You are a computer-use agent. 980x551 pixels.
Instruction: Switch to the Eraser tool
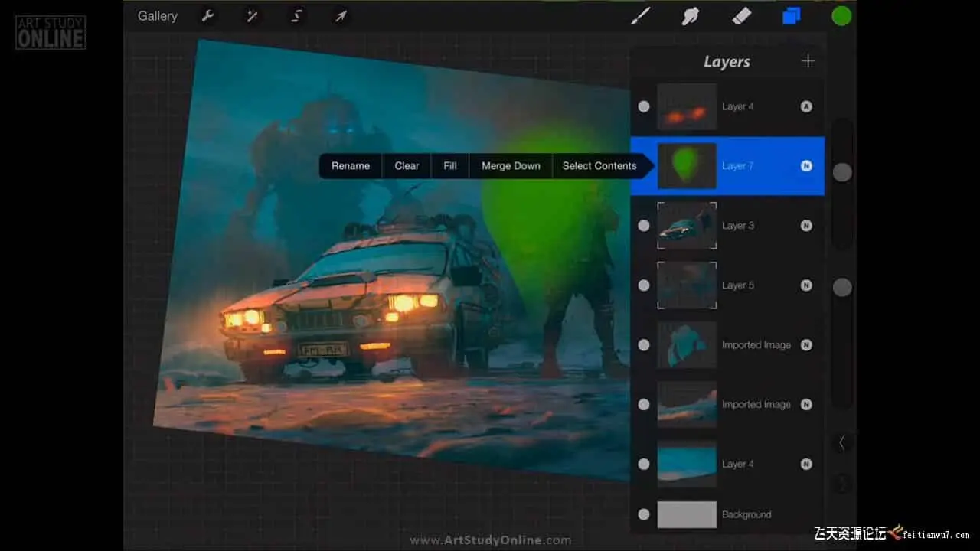coord(741,16)
